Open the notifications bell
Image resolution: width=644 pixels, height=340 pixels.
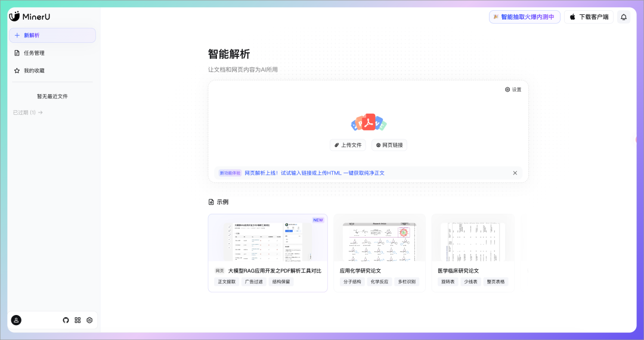tap(624, 17)
